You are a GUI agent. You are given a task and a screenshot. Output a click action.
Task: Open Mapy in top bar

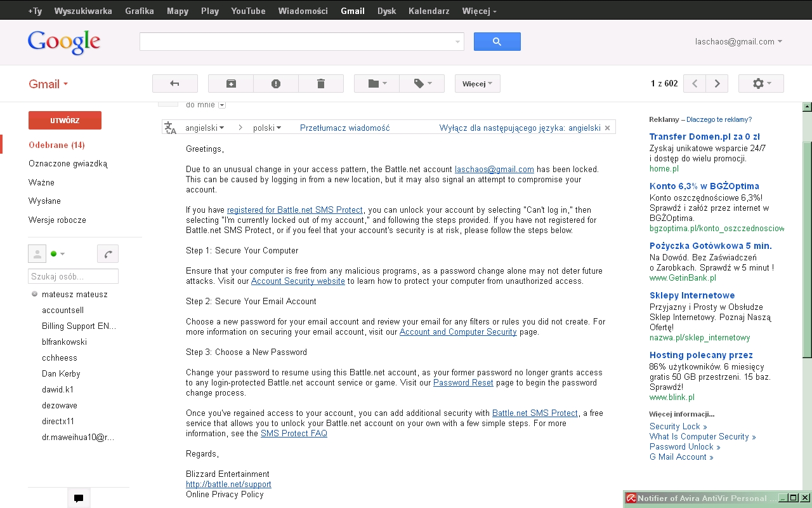click(x=178, y=11)
